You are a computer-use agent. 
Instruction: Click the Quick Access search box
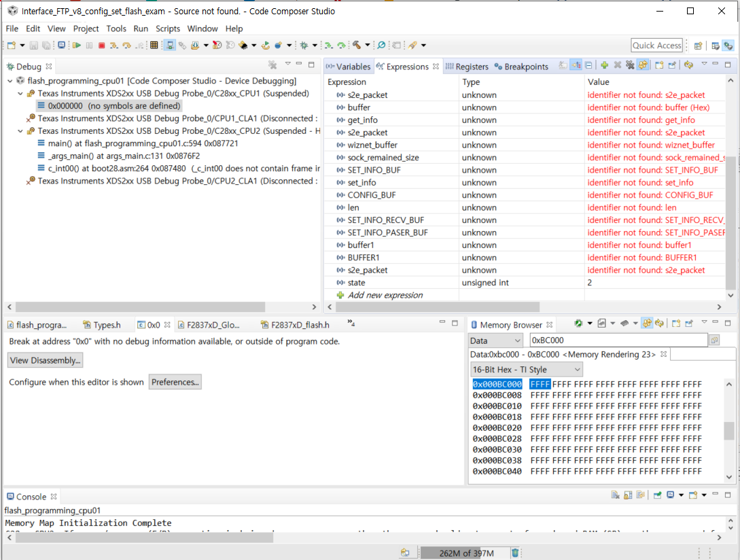[657, 46]
